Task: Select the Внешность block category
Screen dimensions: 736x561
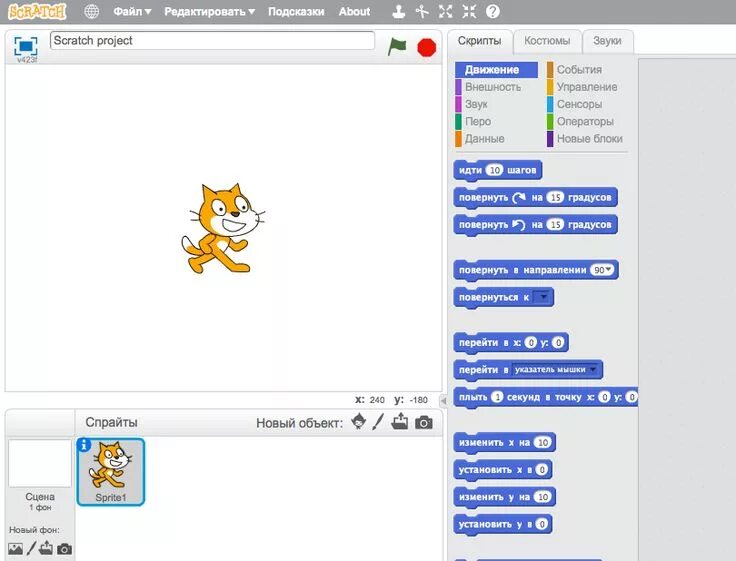Action: point(493,87)
